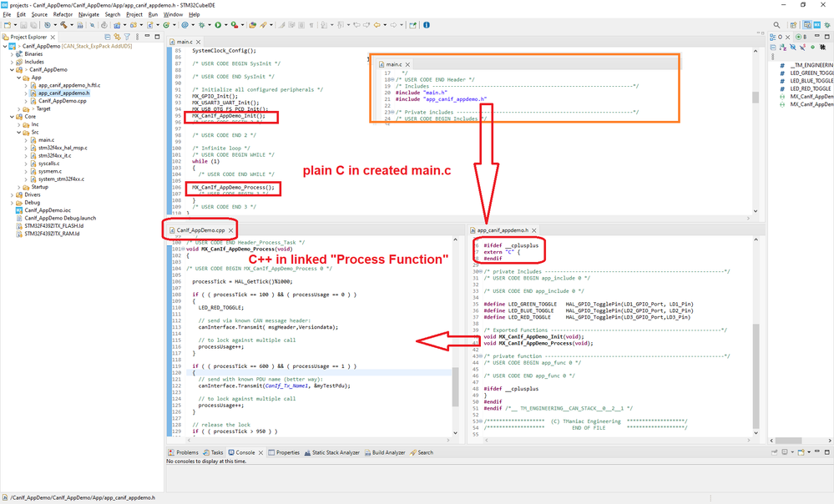
Task: Click the Debug bug icon in toolbar
Action: [201, 24]
